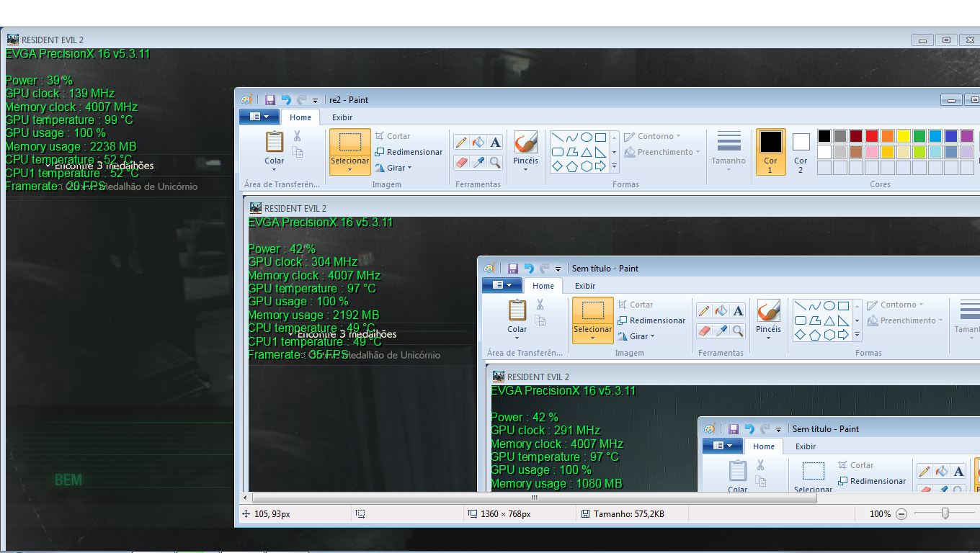
Task: Select Magnifier tool in re2 - Paint Ferramentas
Action: [495, 163]
